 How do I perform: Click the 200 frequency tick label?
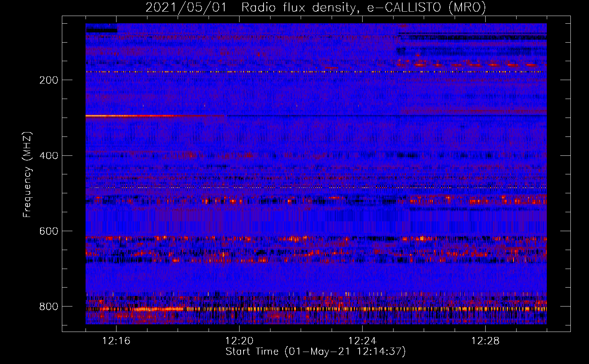pyautogui.click(x=49, y=80)
